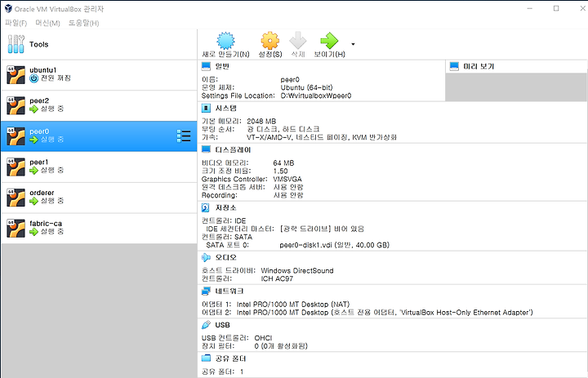Click the USB section icon
Image resolution: width=588 pixels, height=378 pixels.
coord(206,325)
